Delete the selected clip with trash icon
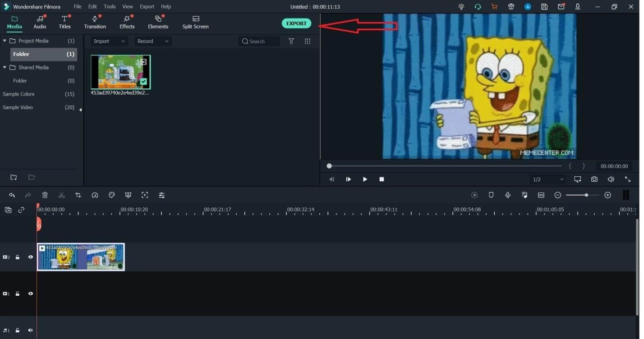 [45, 195]
